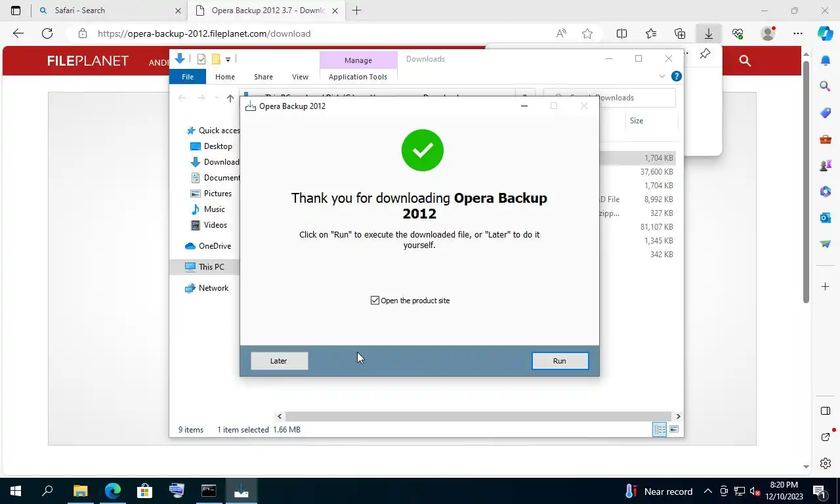Switch to Details view in File Explorer status bar
The width and height of the screenshot is (840, 504).
click(x=660, y=430)
